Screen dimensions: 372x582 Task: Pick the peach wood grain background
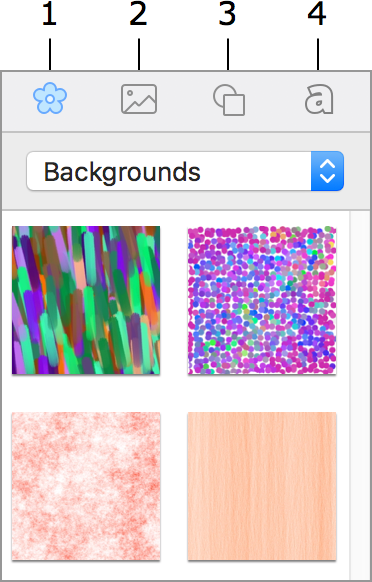point(262,486)
